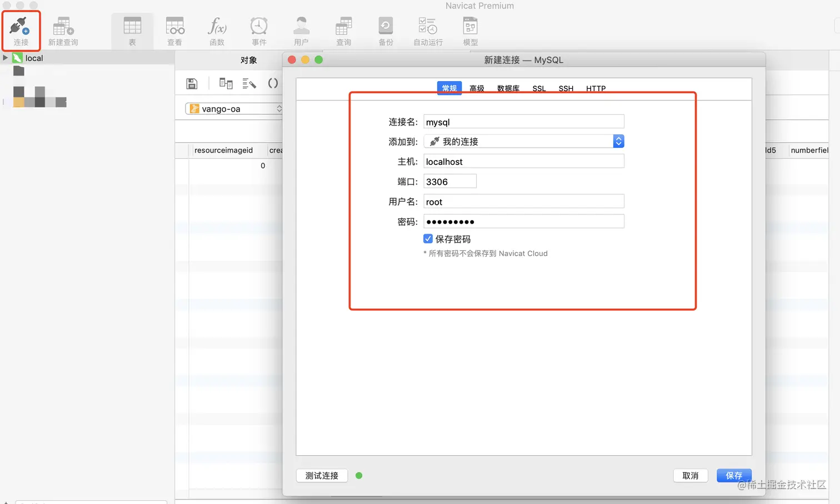Switch to the SSH tab

pos(566,88)
